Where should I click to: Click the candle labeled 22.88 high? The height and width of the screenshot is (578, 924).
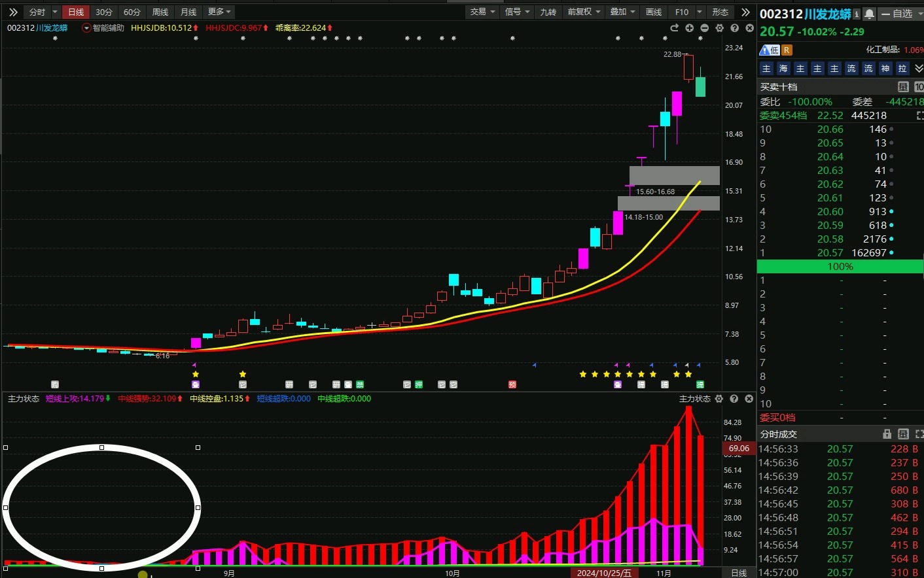688,67
